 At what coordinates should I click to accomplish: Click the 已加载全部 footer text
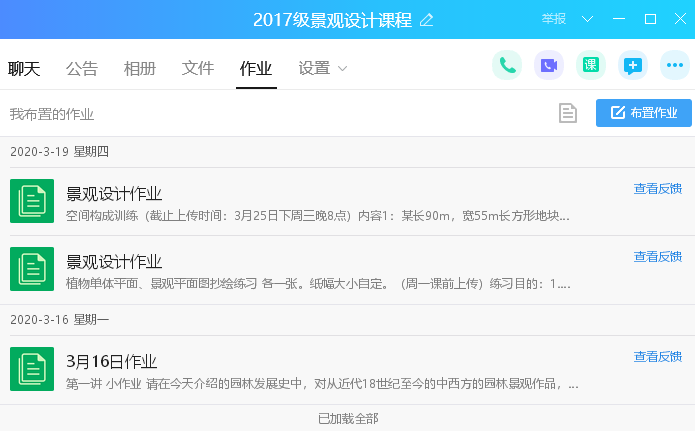coord(348,419)
